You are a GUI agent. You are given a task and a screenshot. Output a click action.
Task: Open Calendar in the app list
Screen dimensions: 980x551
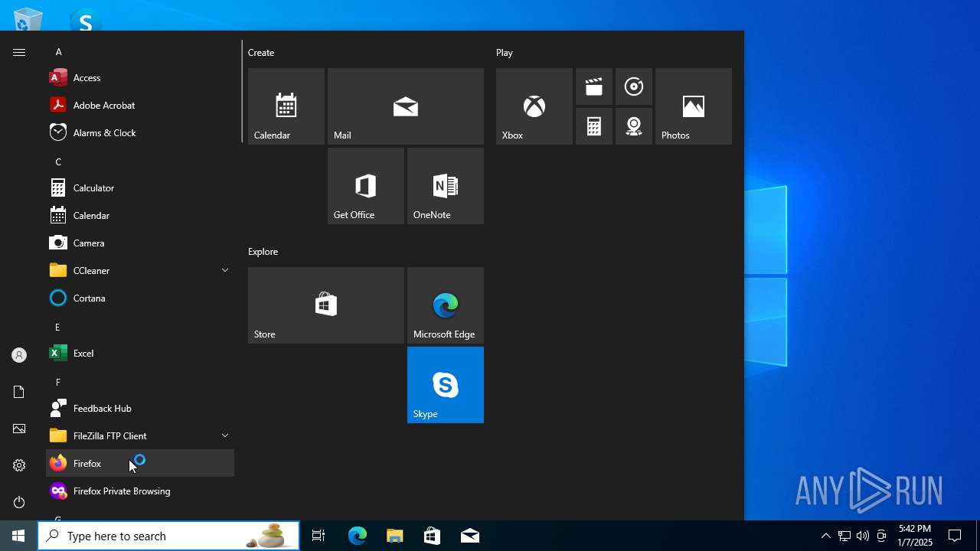[x=140, y=215]
